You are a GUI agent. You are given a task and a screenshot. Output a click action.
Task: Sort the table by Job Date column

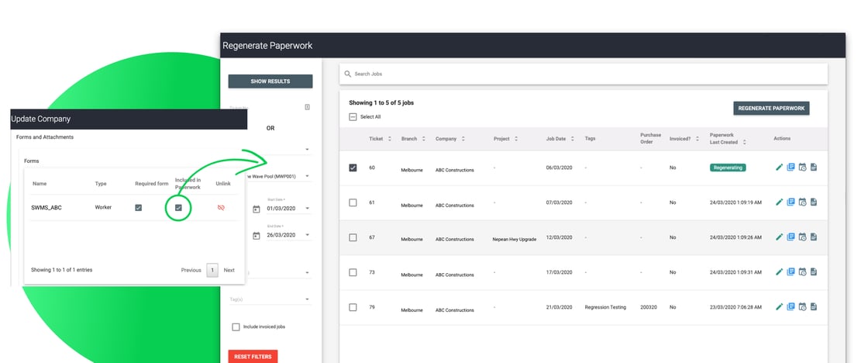560,139
